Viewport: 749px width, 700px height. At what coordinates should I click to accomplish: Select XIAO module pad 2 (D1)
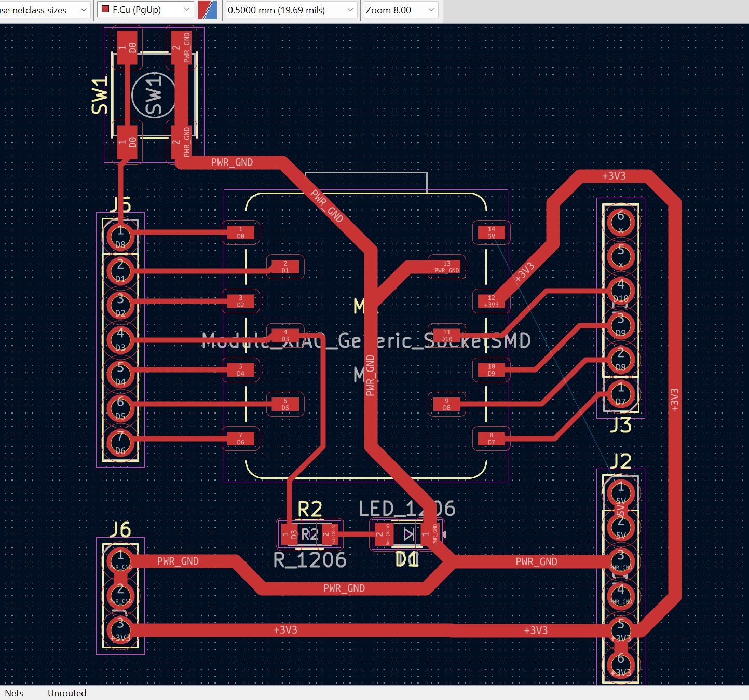285,267
